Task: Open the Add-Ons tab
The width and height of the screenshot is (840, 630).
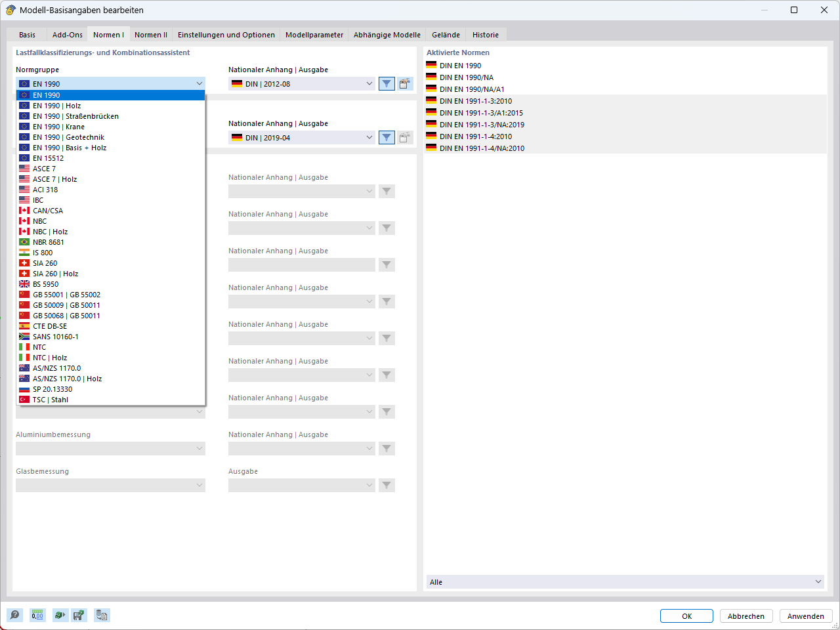Action: coord(66,34)
